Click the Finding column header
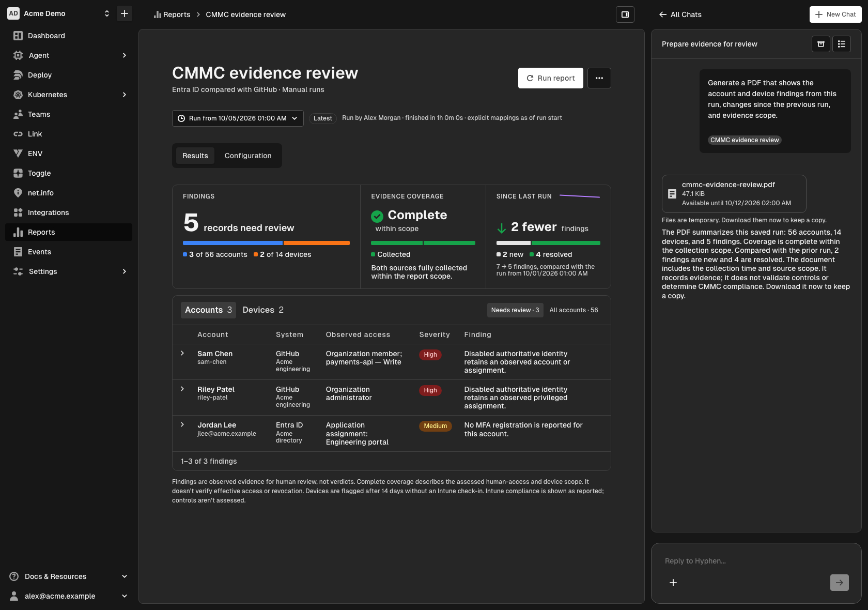 coord(477,334)
